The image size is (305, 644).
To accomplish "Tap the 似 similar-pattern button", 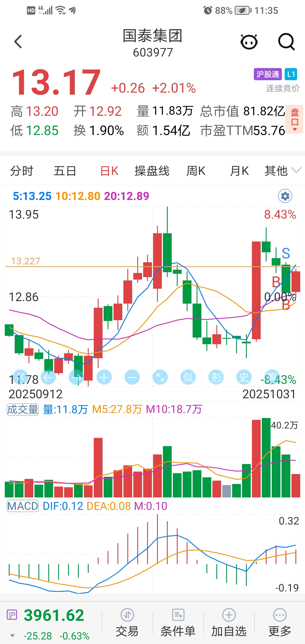I will [x=188, y=377].
